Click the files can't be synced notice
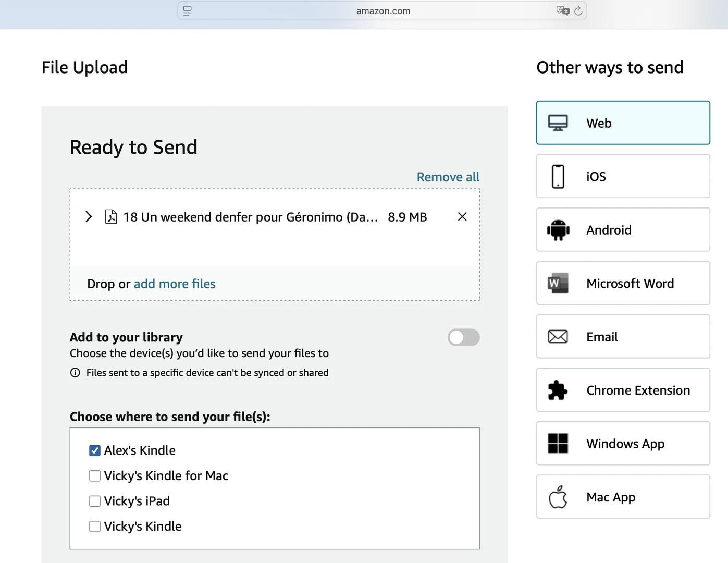The image size is (728, 563). pos(207,373)
